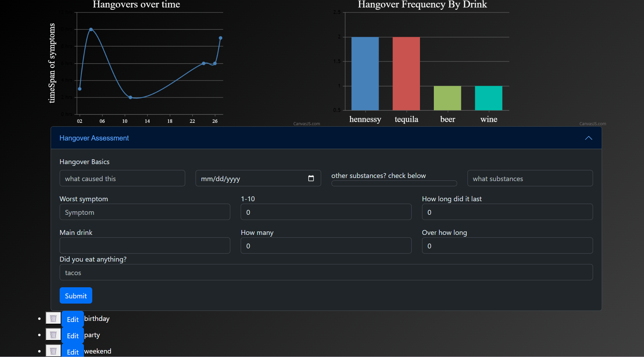Focus the 'How long did it last' field
644x357 pixels.
click(507, 212)
